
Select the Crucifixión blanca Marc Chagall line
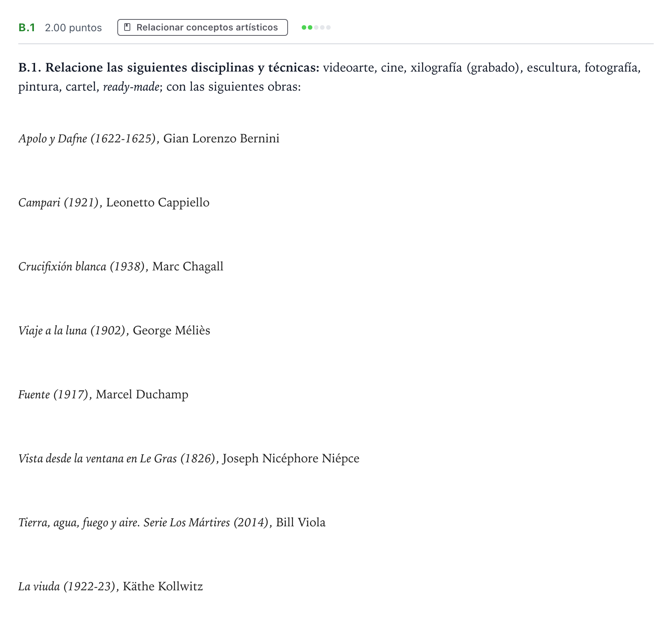click(121, 266)
